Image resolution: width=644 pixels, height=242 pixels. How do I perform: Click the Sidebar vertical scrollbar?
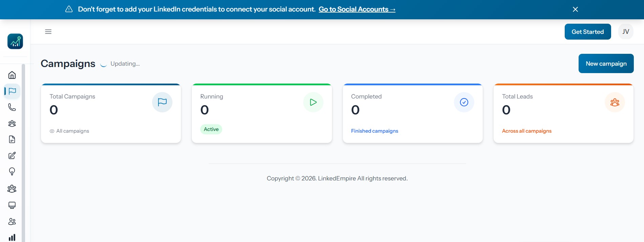tap(23, 152)
